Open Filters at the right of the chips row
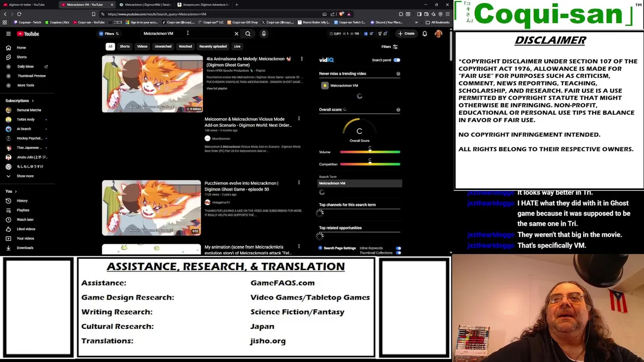This screenshot has width=644, height=362. (x=389, y=47)
